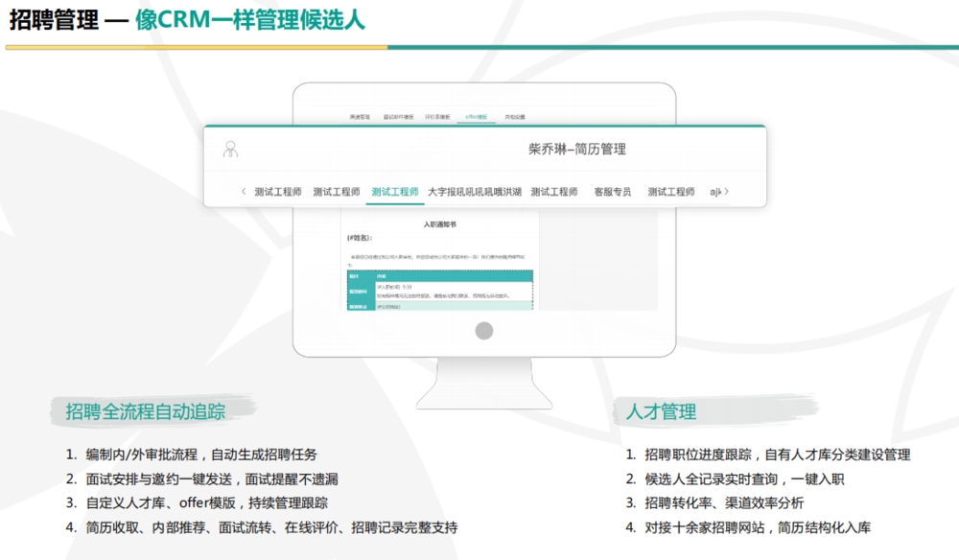Click the 招聘全流程自动追踪 section heading

145,412
